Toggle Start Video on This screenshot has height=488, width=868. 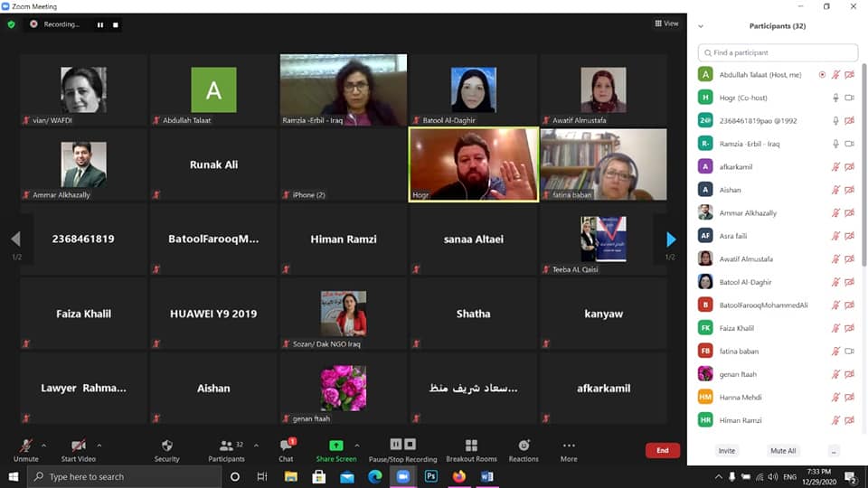click(78, 446)
